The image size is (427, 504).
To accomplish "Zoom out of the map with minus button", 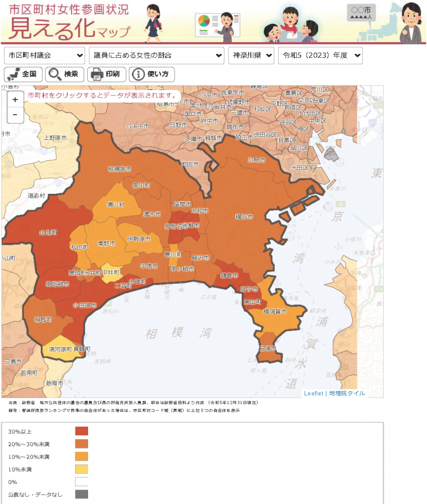I will (x=15, y=115).
